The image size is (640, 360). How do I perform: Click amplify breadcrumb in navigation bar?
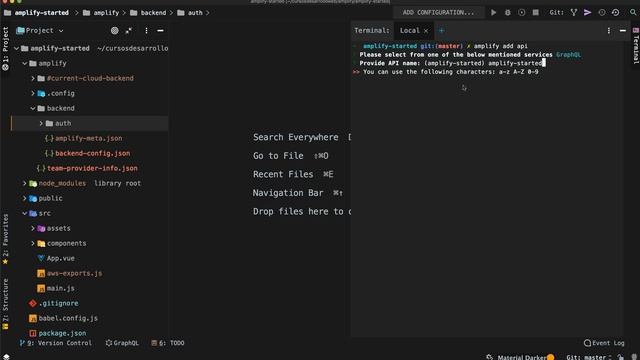coord(101,13)
